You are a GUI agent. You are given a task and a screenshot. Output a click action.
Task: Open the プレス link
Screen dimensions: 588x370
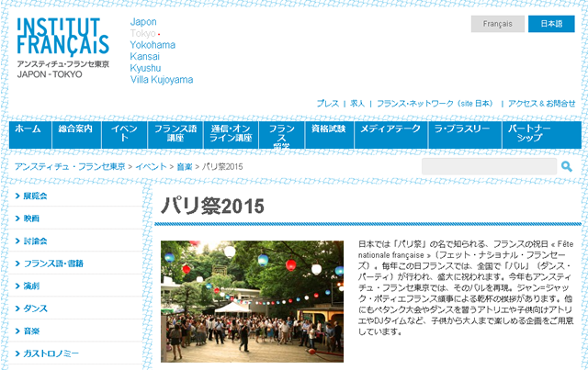[327, 104]
